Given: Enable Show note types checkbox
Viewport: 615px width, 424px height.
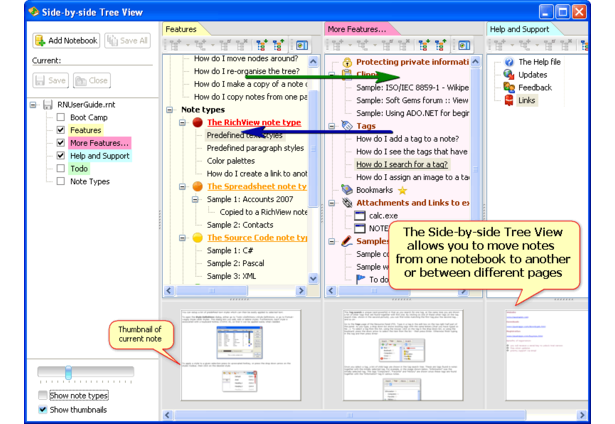Looking at the screenshot, I should coord(43,395).
